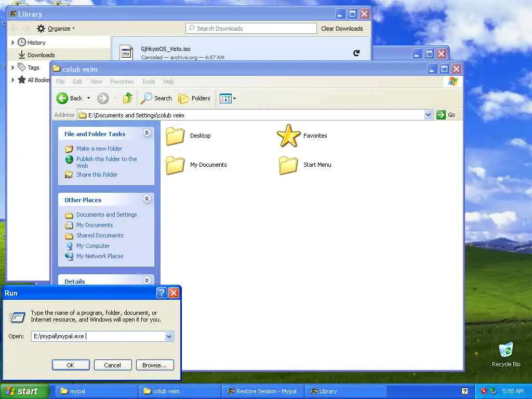
Task: Click the help question mark tray icon
Action: [x=464, y=391]
